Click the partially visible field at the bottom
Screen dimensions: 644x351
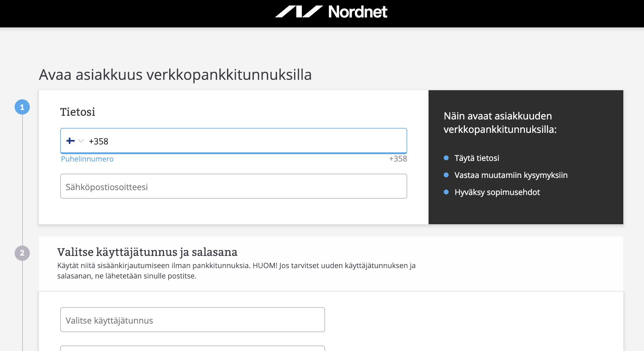point(192,348)
